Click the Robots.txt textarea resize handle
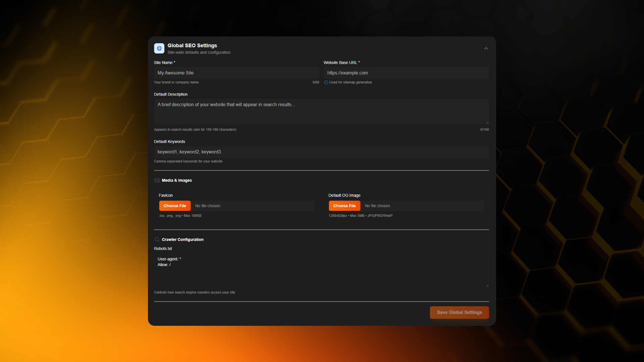This screenshot has height=362, width=644. tap(487, 285)
